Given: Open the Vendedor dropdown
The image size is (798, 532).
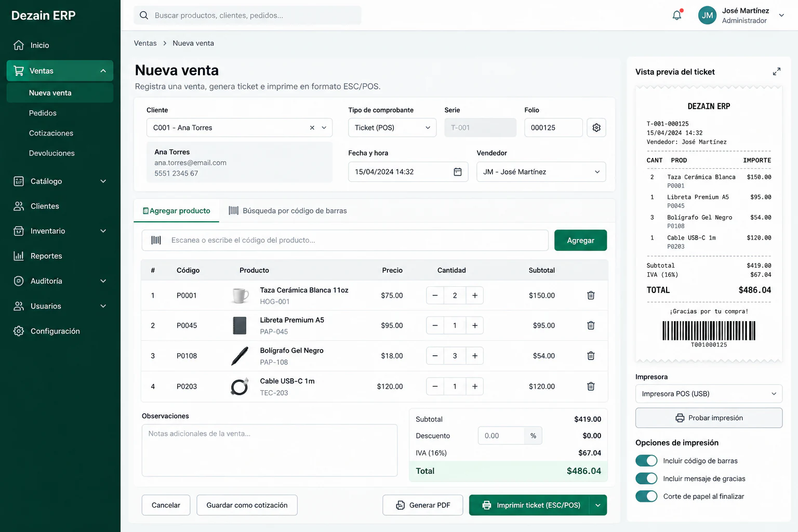Looking at the screenshot, I should pos(541,172).
